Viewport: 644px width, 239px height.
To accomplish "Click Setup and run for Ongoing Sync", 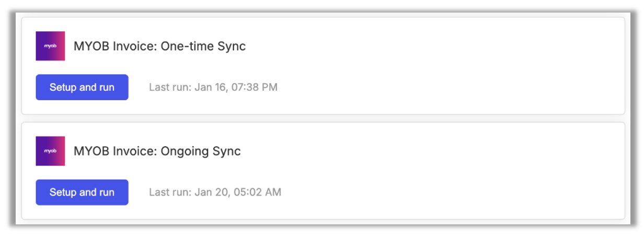I will pyautogui.click(x=82, y=193).
